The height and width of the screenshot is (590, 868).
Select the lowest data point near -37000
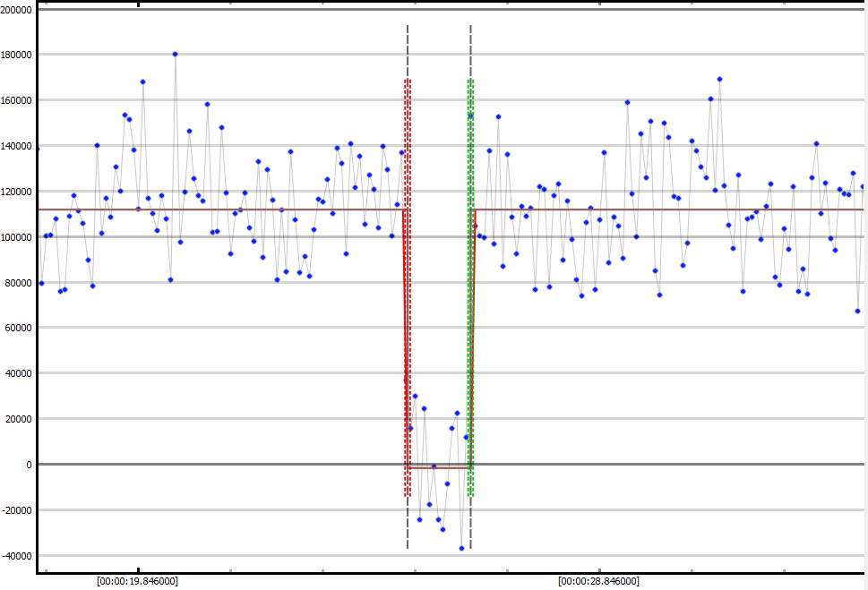point(461,548)
